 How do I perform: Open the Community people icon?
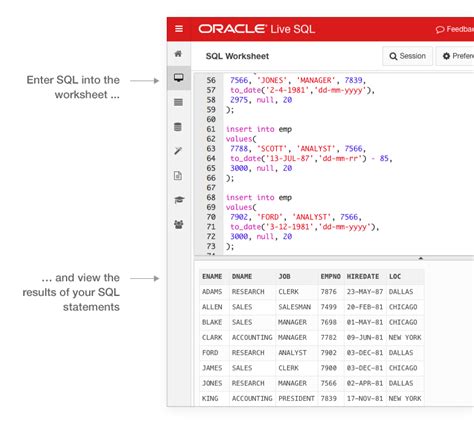pyautogui.click(x=179, y=224)
